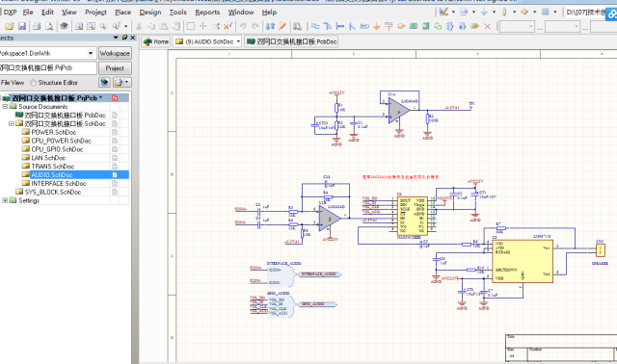Open a document with the folder icon
Viewport: 617px width, 364px height.
click(9, 26)
